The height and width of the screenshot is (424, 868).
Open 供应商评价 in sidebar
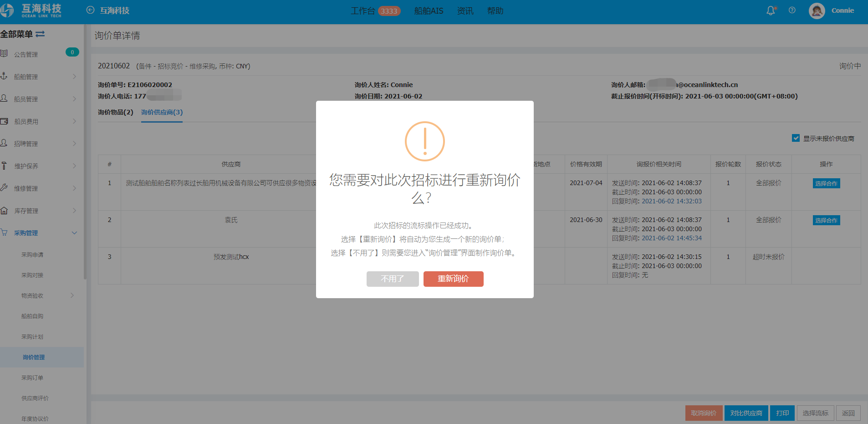[x=35, y=398]
